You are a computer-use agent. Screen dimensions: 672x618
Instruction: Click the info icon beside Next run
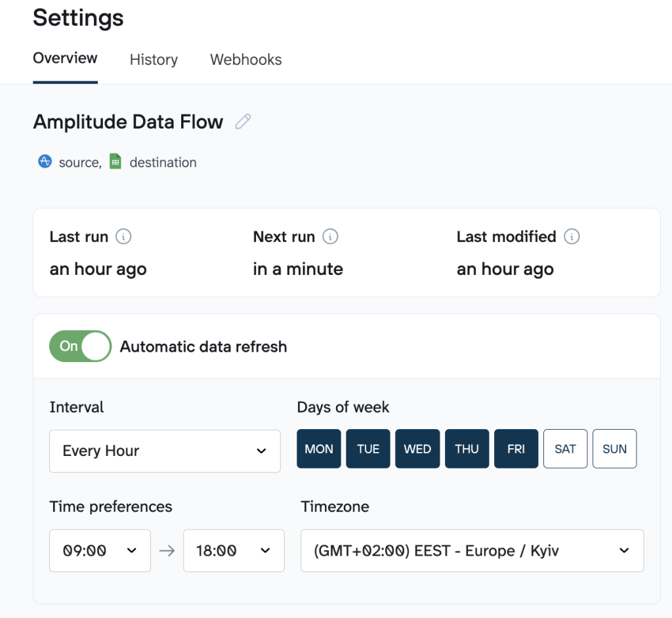331,236
